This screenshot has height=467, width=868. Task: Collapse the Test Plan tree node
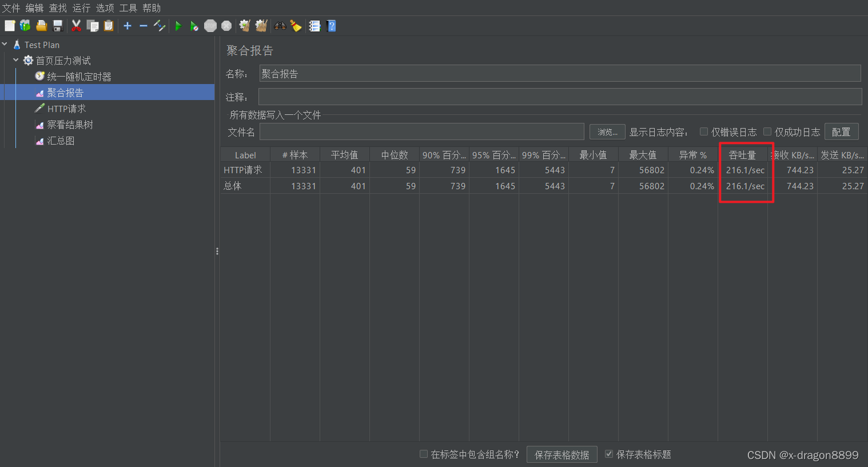point(5,44)
